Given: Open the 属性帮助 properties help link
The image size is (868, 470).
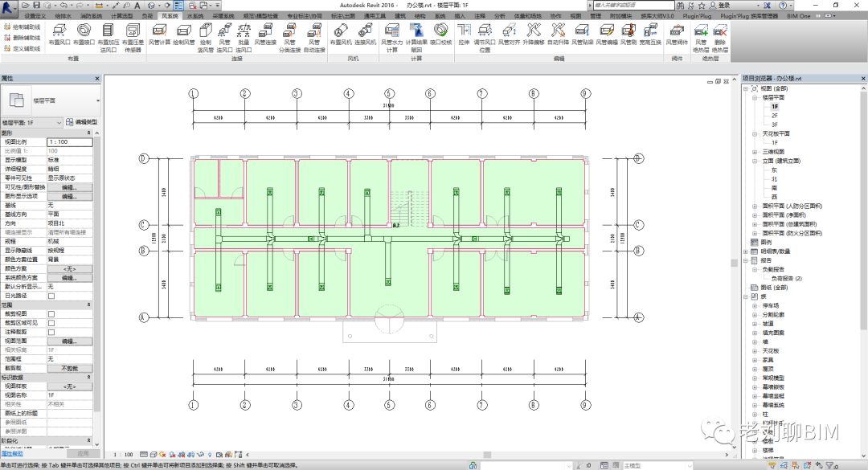Looking at the screenshot, I should (12, 454).
